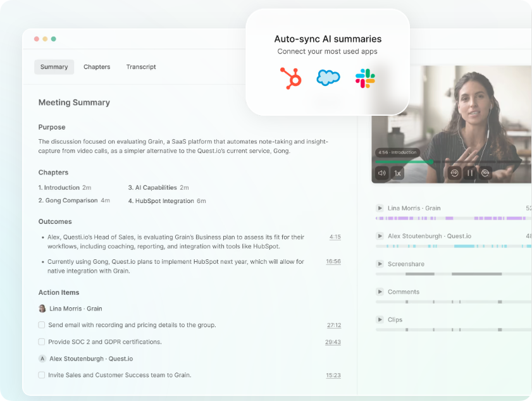This screenshot has width=532, height=401.
Task: Open chapter '3. AI Capabilities'
Action: pos(158,188)
